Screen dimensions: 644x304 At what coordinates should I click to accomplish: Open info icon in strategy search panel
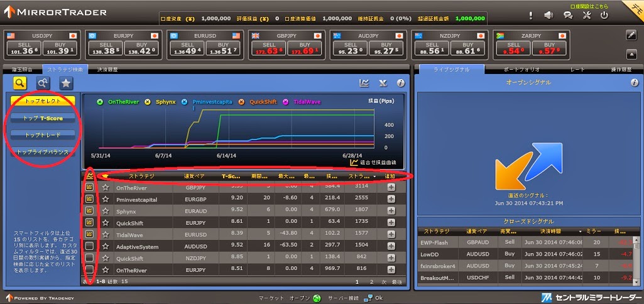(401, 84)
